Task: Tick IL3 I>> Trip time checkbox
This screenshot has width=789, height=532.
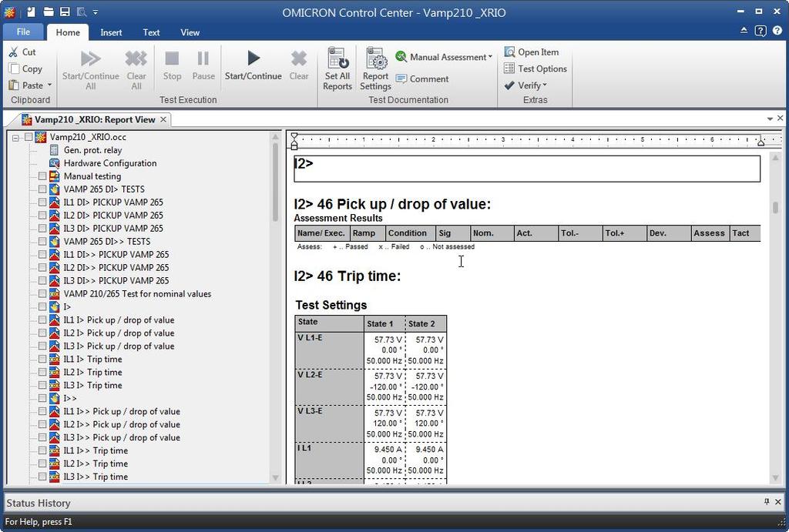Action: (x=42, y=477)
